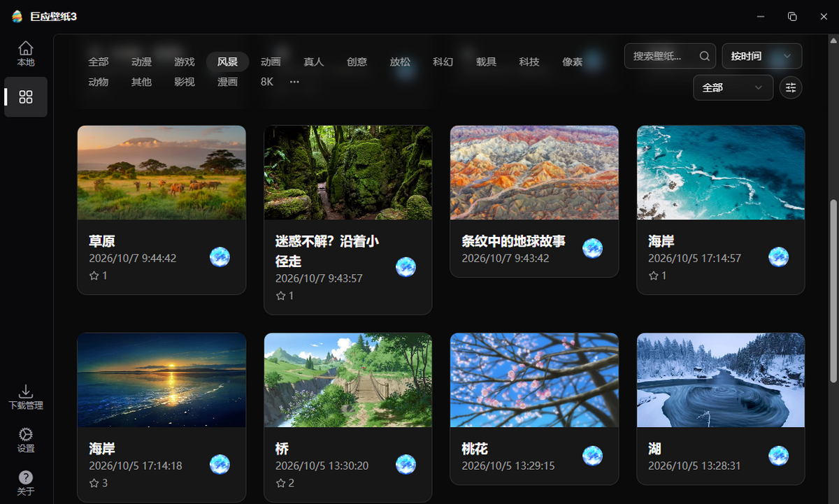Image resolution: width=839 pixels, height=504 pixels.
Task: Click the 巨应壁纸3 app logo
Action: pyautogui.click(x=17, y=16)
